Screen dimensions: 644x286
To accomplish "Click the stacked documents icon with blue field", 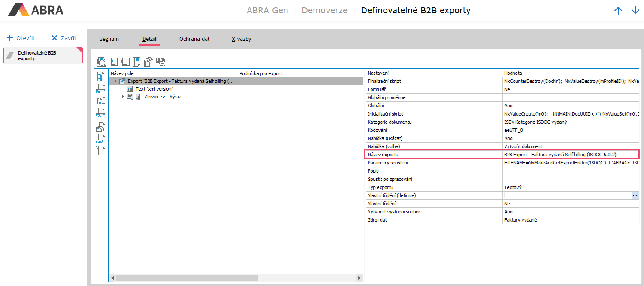I will [100, 127].
